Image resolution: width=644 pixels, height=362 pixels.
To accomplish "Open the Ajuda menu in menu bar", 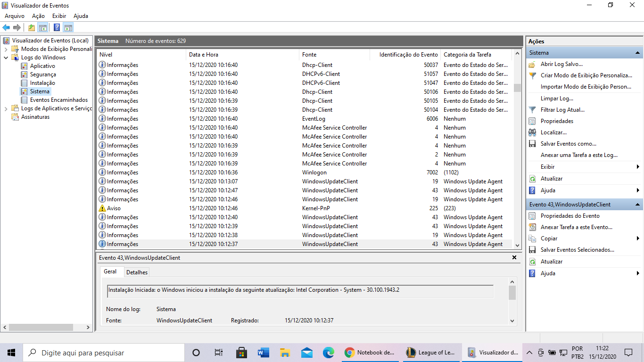I will coord(81,16).
